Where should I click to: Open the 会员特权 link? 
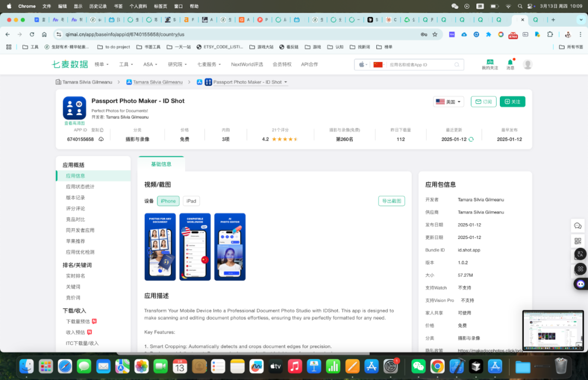click(282, 65)
